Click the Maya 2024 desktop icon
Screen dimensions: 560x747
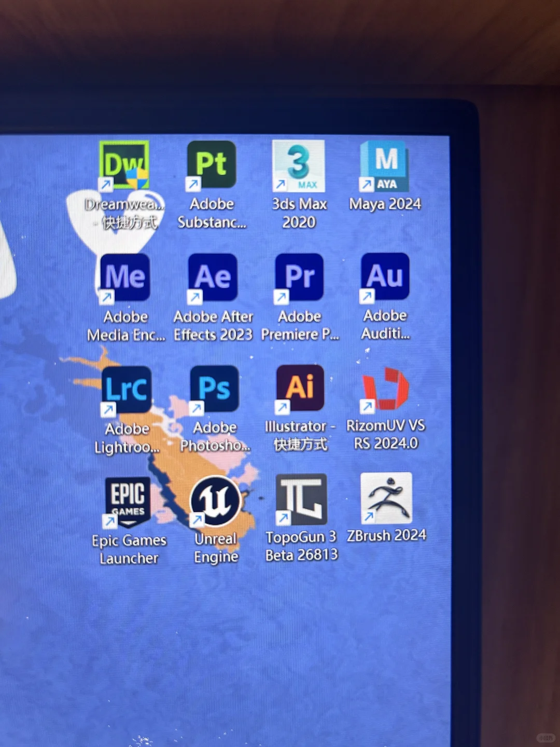385,166
